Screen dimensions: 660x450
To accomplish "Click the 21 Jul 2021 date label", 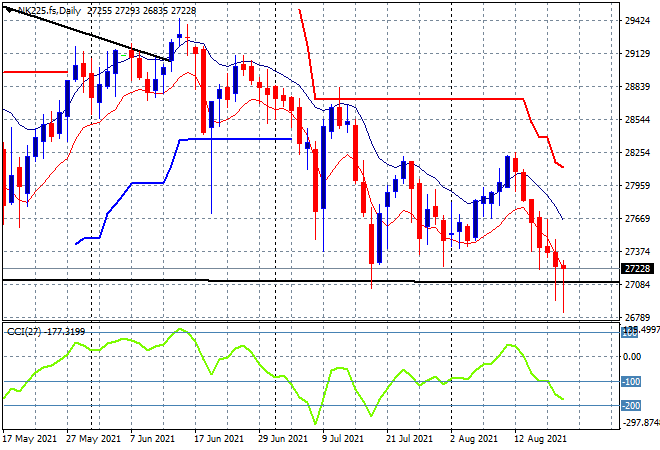I will 409,439.
